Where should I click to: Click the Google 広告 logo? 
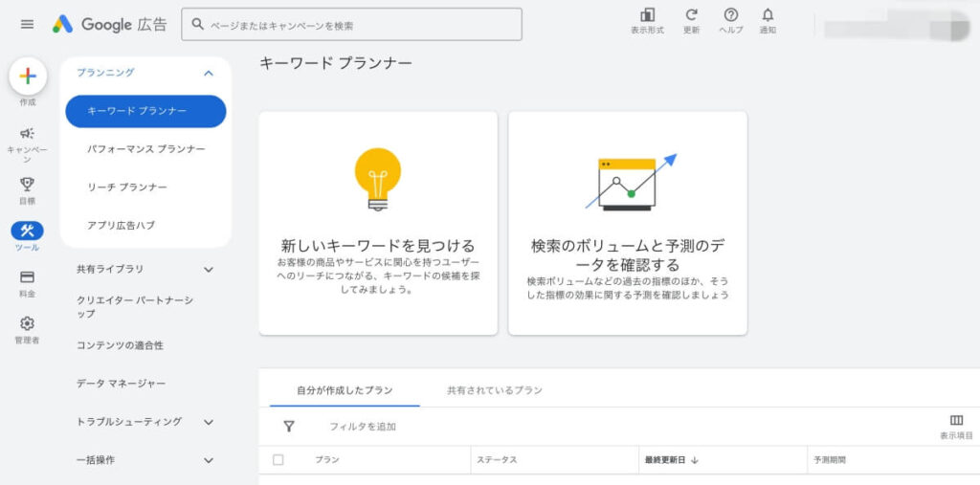(x=110, y=24)
